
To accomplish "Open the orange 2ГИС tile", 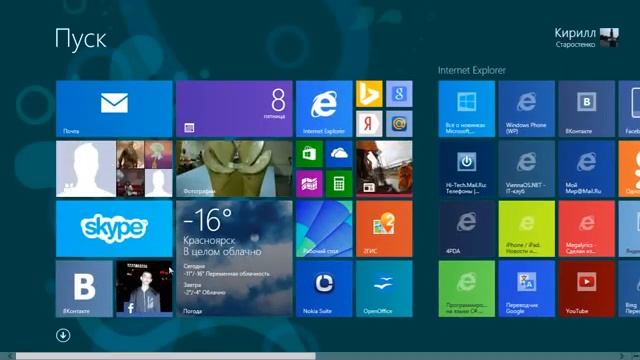I will coord(384,229).
